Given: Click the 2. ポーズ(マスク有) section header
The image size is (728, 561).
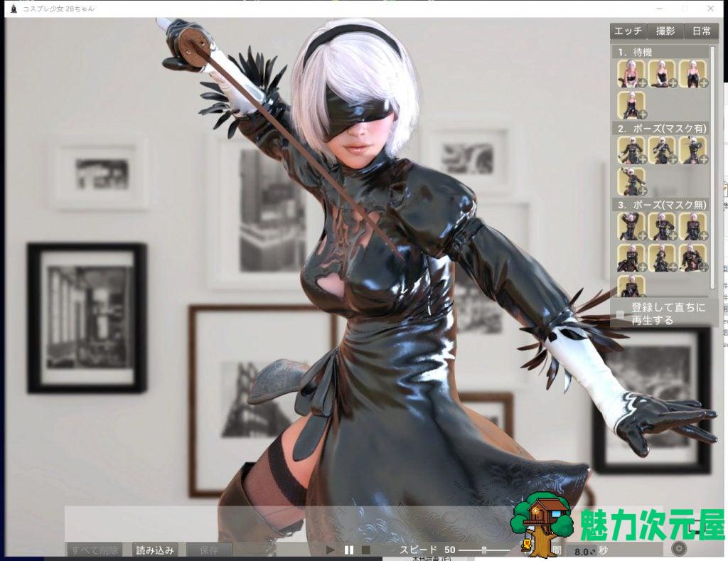Looking at the screenshot, I should tap(661, 128).
